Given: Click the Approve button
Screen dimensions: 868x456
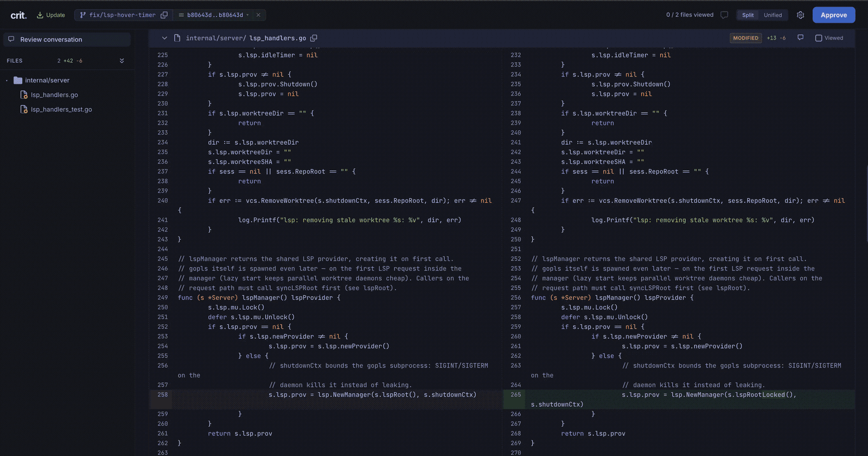Looking at the screenshot, I should (x=833, y=15).
